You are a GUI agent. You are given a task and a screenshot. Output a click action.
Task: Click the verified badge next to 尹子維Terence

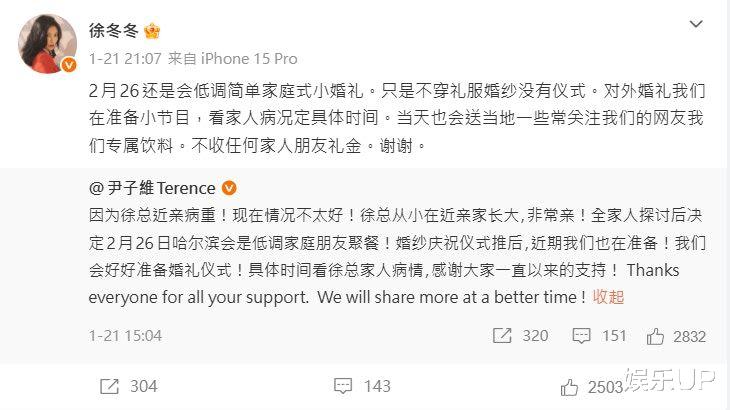[x=229, y=187]
